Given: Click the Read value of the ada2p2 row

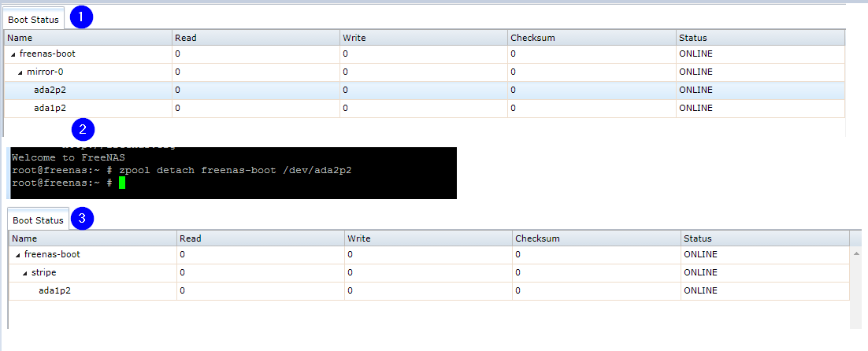Looking at the screenshot, I should pyautogui.click(x=178, y=90).
